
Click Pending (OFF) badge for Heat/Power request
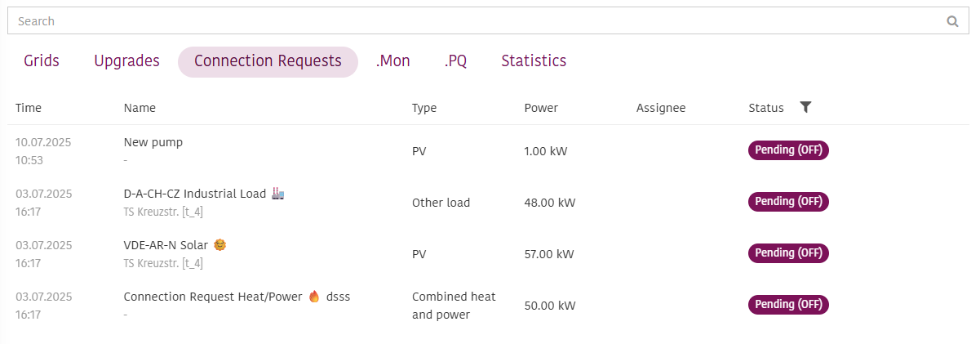click(x=788, y=305)
